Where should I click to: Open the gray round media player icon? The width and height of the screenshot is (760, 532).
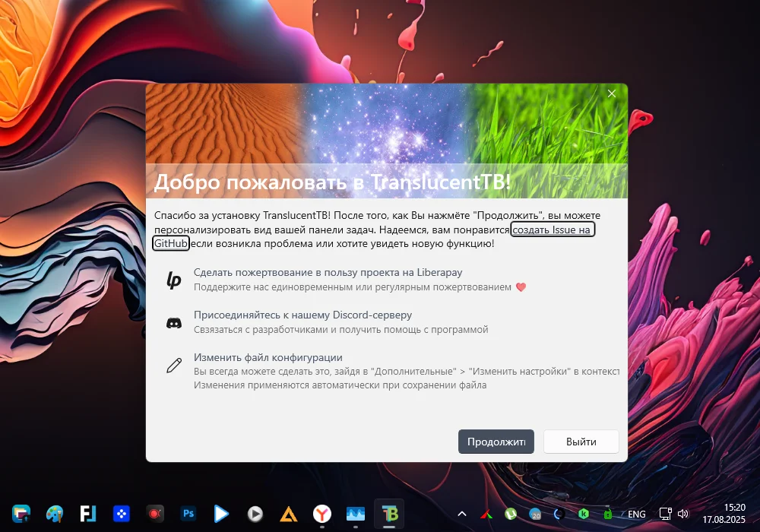(x=255, y=514)
